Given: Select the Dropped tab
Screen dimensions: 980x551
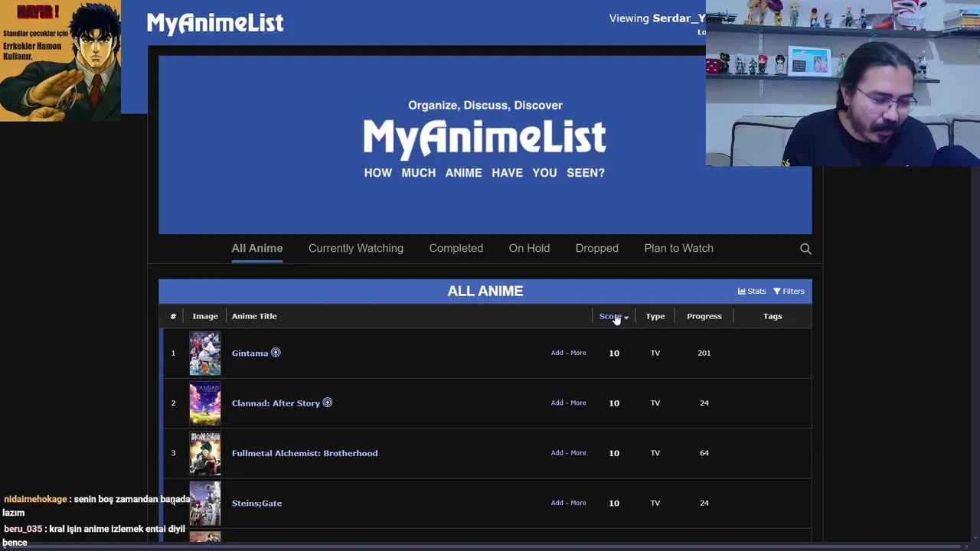Looking at the screenshot, I should [597, 248].
